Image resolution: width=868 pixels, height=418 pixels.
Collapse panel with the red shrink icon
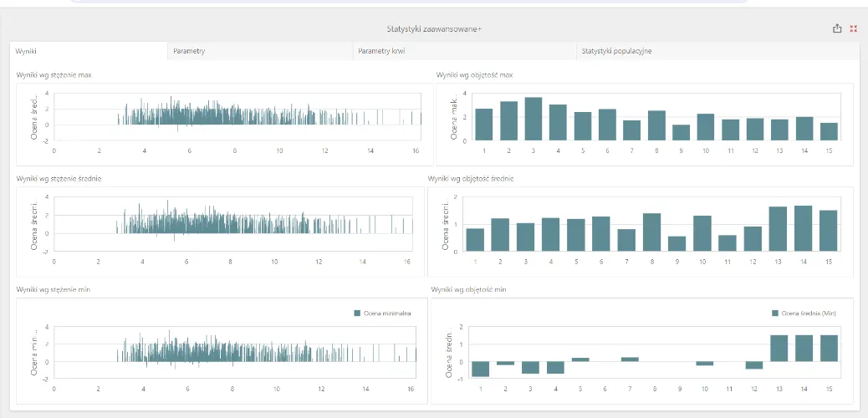tap(853, 28)
